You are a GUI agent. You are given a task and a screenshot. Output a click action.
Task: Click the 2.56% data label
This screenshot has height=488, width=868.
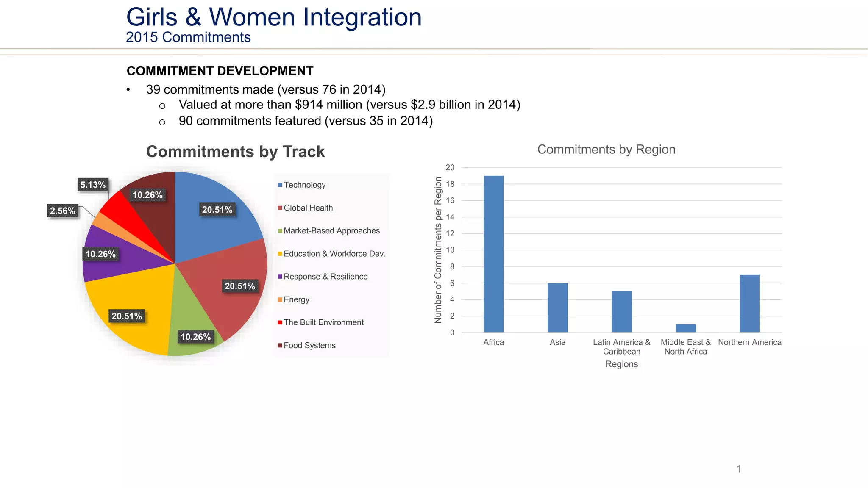(63, 211)
